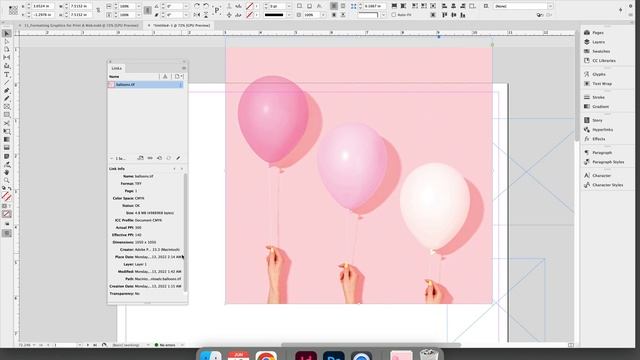Image resolution: width=640 pixels, height=360 pixels.
Task: Select the Rectangle Frame tool
Action: tap(7, 107)
